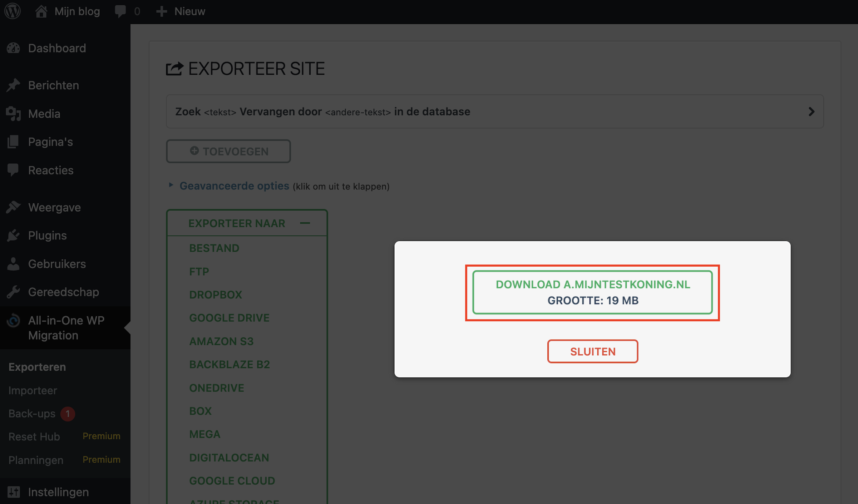Screen dimensions: 858x504
Task: Click the Gereedschap wrench icon
Action: coord(14,292)
